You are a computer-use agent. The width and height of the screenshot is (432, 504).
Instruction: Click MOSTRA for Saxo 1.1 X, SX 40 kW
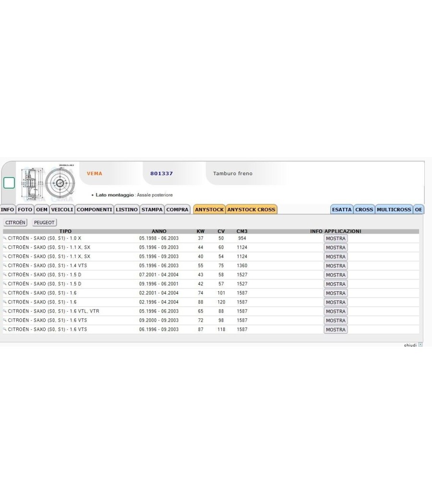(x=336, y=257)
